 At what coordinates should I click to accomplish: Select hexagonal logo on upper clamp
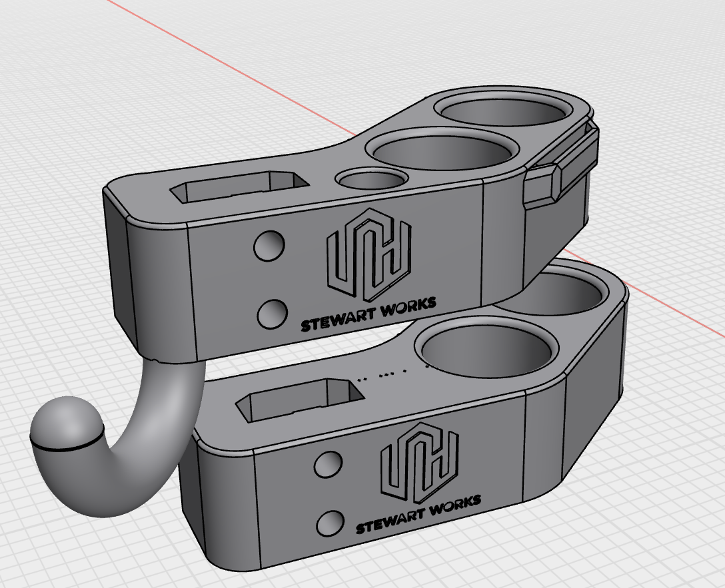(368, 253)
